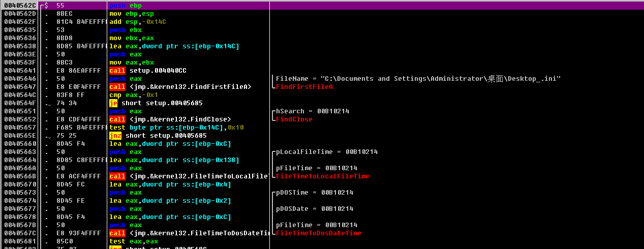Image resolution: width=644 pixels, height=249 pixels.
Task: Click address 00405673 in the address column
Action: pos(20,193)
